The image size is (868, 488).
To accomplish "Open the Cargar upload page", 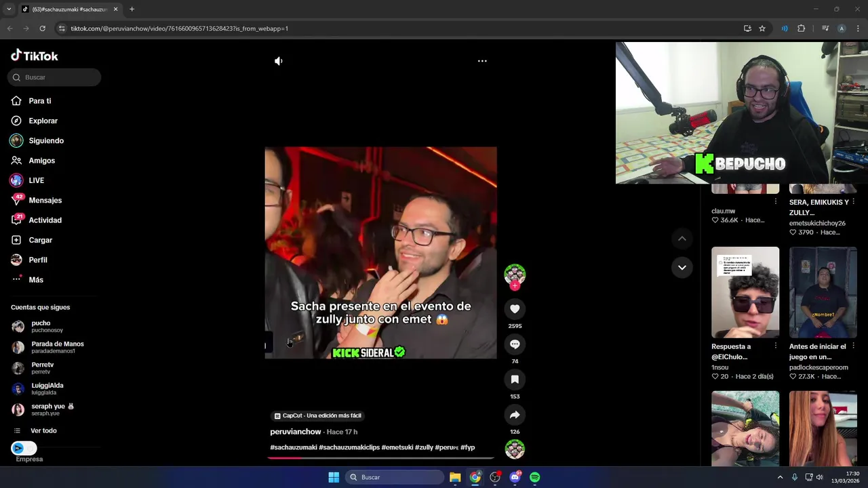I will [x=40, y=240].
